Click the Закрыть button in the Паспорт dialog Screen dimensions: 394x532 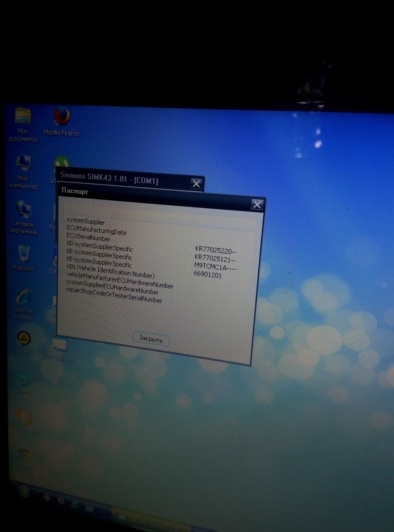point(151,339)
